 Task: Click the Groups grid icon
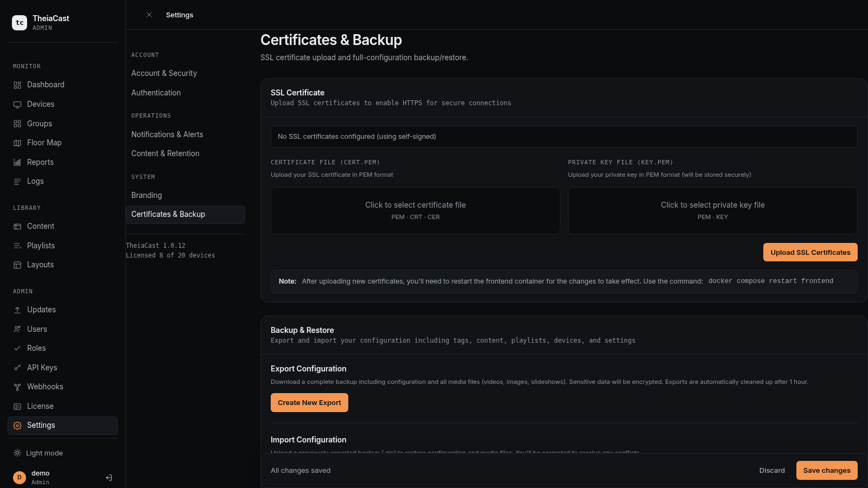pyautogui.click(x=17, y=124)
